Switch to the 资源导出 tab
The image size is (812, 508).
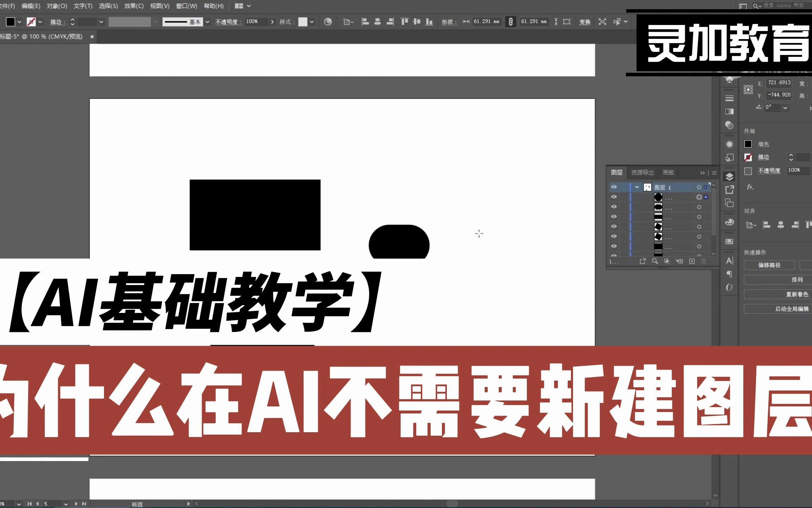pos(642,173)
